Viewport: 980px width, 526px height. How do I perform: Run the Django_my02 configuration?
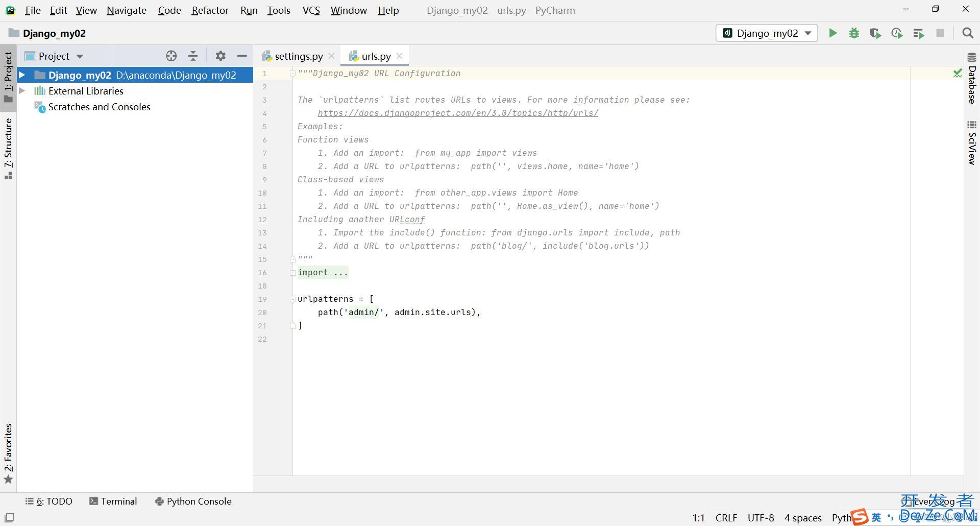[832, 33]
